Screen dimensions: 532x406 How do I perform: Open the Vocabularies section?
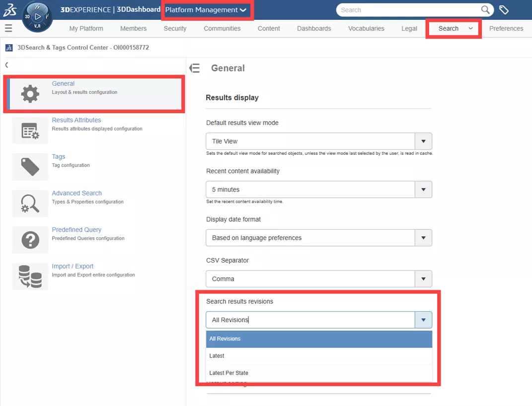366,28
